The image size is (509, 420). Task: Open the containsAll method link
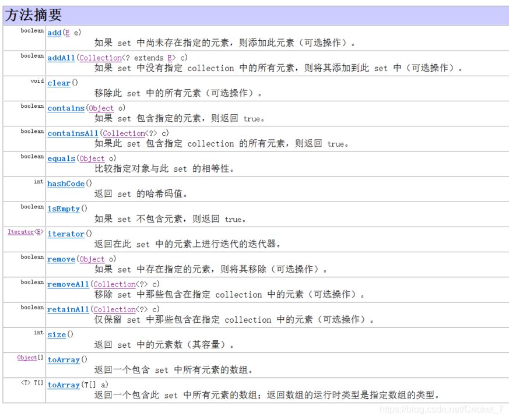[73, 133]
